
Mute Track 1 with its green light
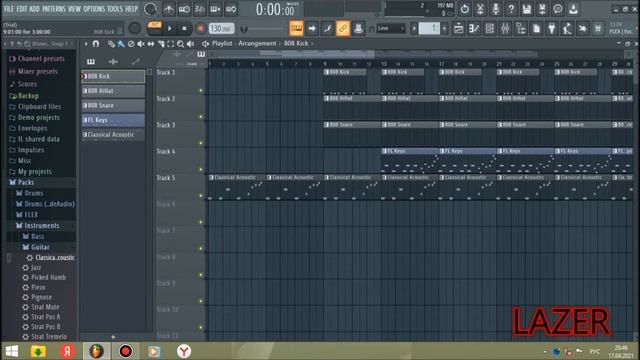point(200,91)
